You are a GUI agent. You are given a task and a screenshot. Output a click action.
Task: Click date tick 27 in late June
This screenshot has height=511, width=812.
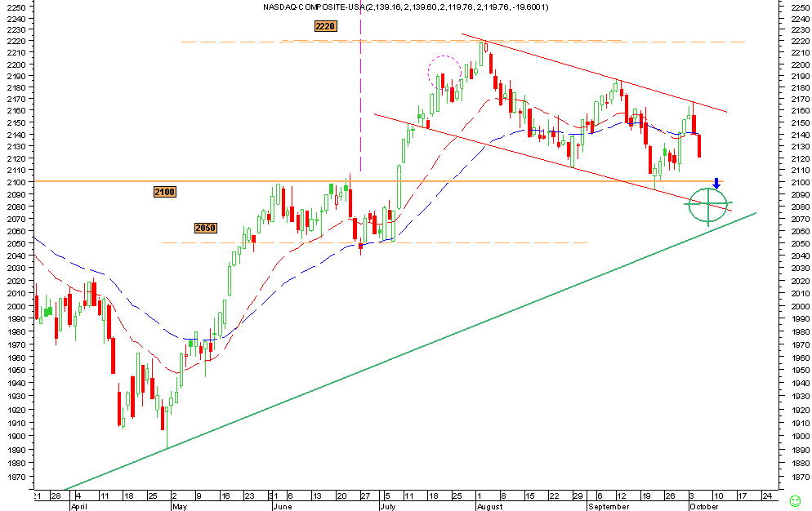click(x=365, y=496)
